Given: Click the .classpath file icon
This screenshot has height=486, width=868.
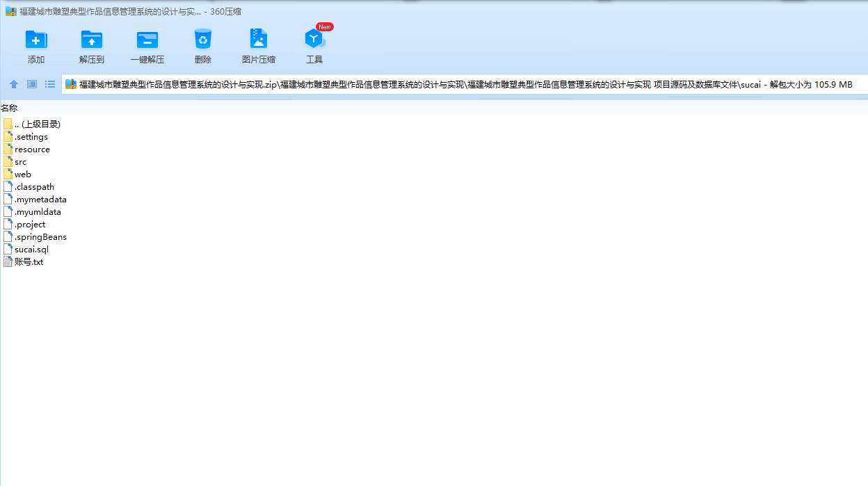Looking at the screenshot, I should [8, 186].
